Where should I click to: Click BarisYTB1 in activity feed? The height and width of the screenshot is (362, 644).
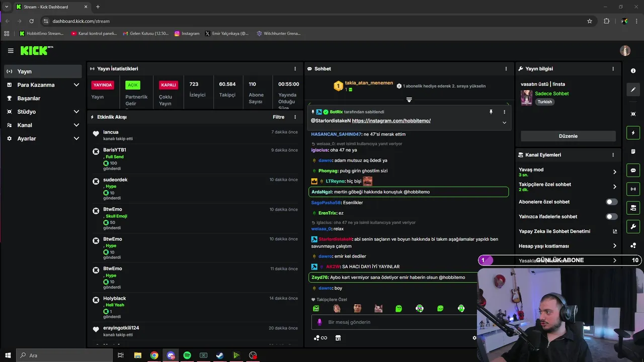click(x=115, y=150)
